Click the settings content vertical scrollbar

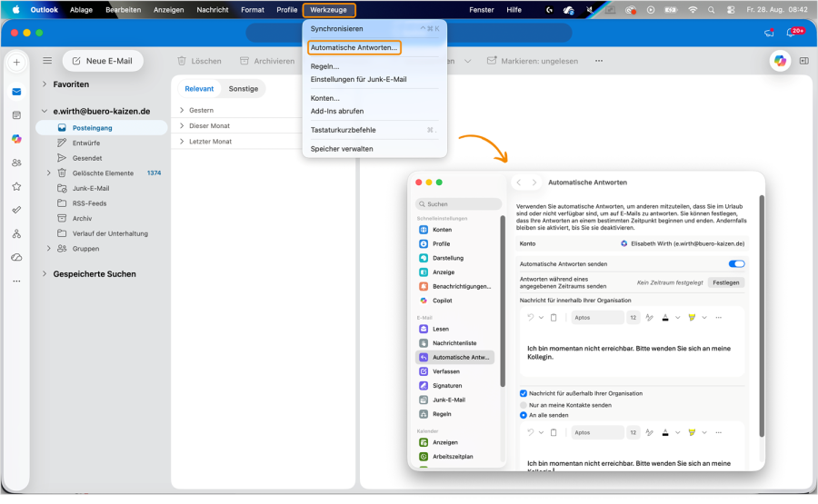click(x=762, y=316)
